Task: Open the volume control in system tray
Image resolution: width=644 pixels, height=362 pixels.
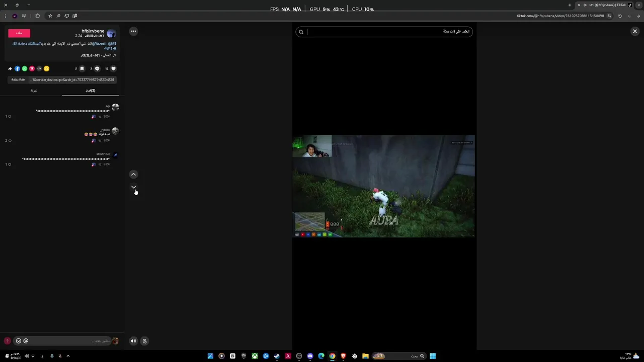Action: coord(27,356)
